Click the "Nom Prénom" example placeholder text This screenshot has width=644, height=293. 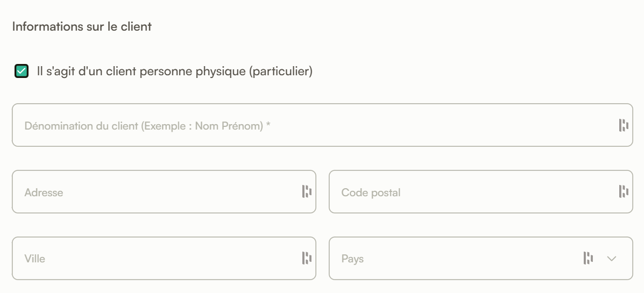pos(229,126)
